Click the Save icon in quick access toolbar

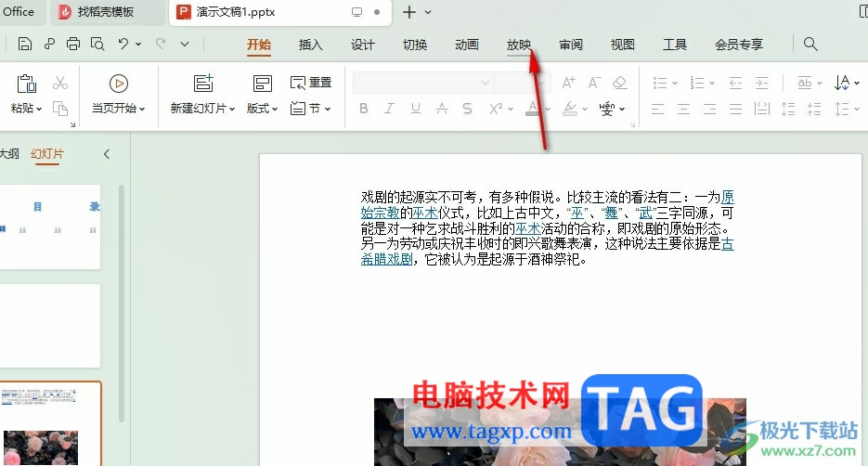tap(24, 44)
